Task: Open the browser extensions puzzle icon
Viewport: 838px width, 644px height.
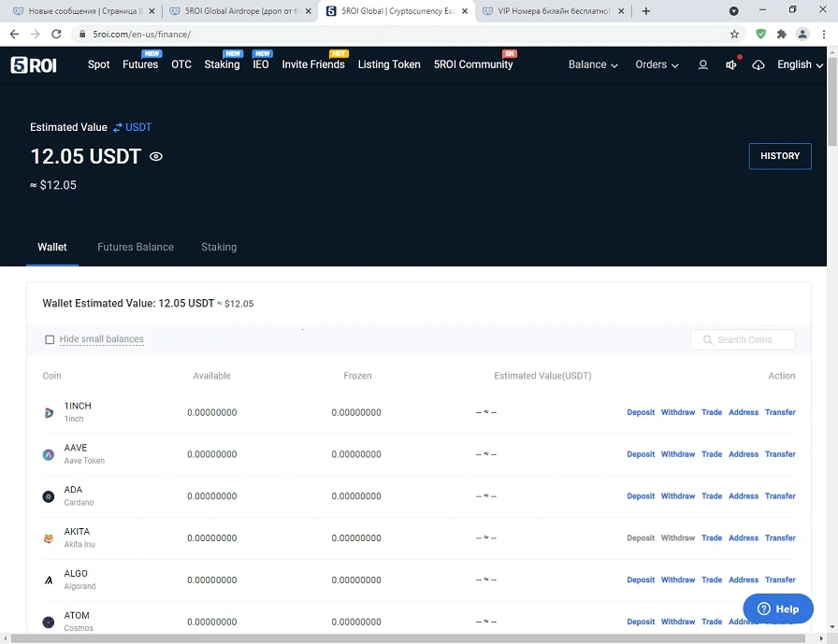Action: click(781, 35)
